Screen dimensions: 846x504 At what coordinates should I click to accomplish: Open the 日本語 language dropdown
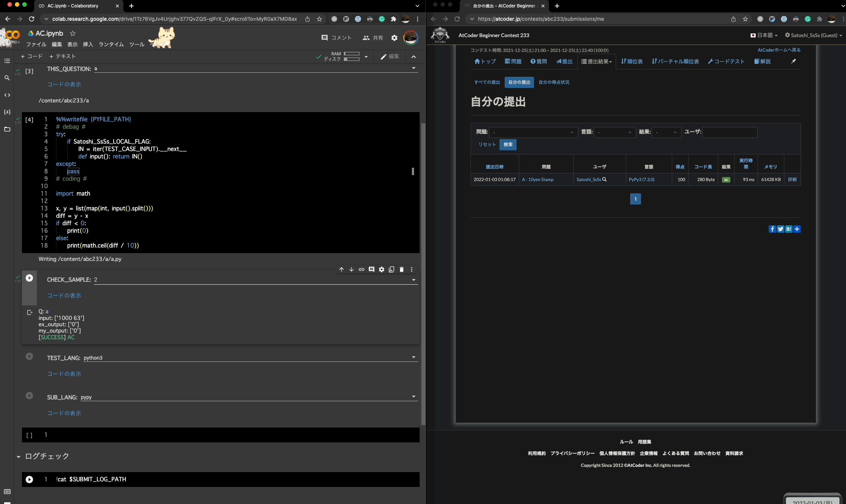tap(764, 35)
